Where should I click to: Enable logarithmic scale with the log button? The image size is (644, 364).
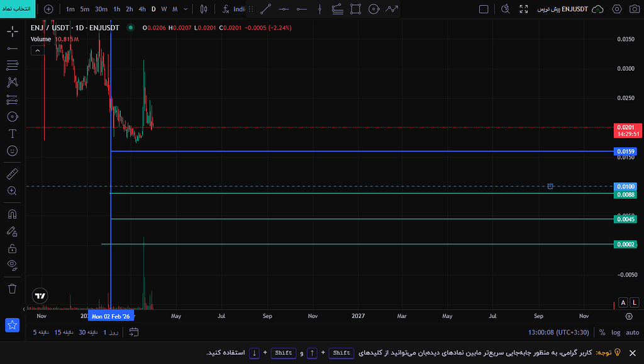616,333
